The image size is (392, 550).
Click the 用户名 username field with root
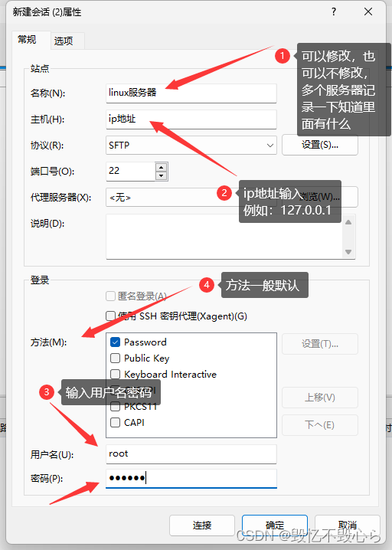pyautogui.click(x=191, y=454)
